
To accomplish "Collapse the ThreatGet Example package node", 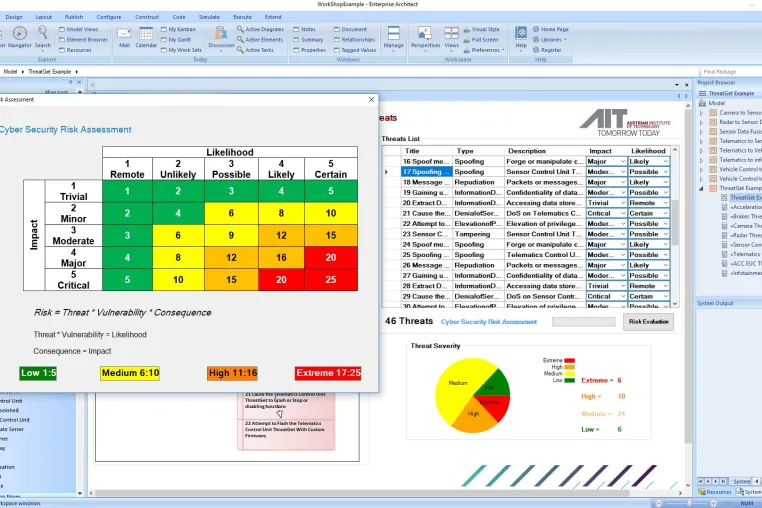I will [x=701, y=188].
